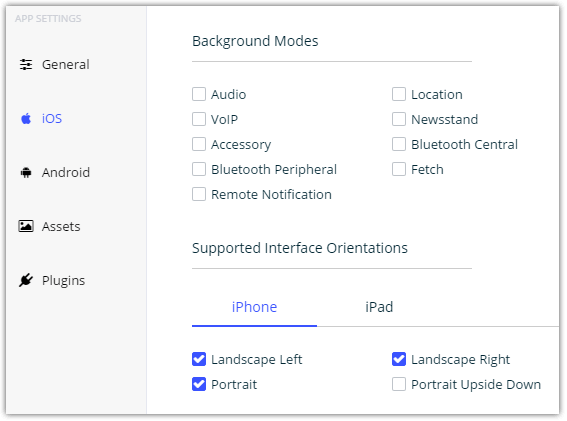This screenshot has width=567, height=421.
Task: Enable Newsstand background mode checkbox
Action: (399, 119)
